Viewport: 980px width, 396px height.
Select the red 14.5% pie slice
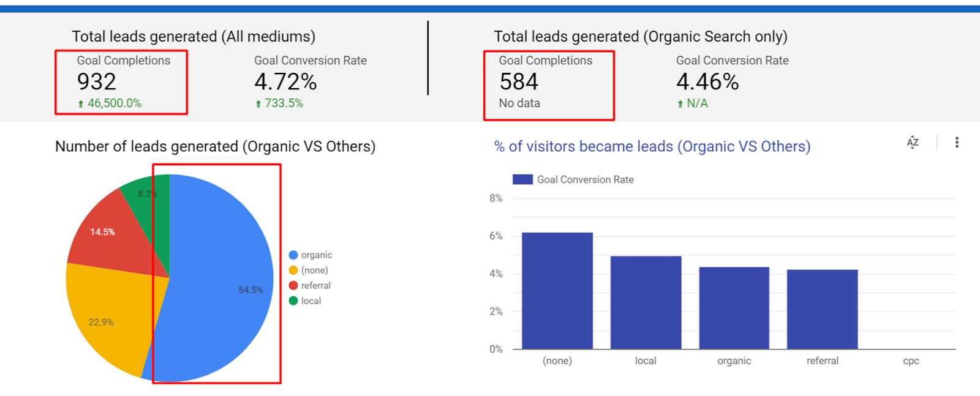[x=110, y=236]
